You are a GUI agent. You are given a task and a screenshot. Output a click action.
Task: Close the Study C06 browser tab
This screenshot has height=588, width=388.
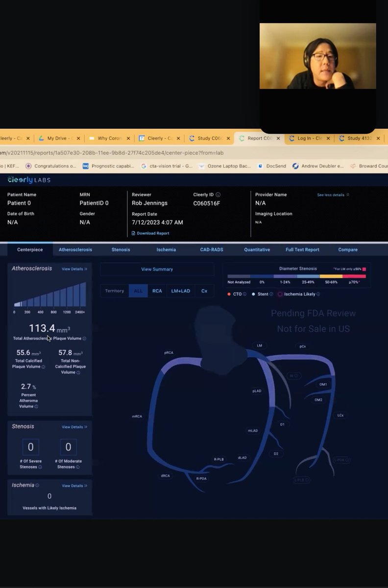[x=228, y=139]
